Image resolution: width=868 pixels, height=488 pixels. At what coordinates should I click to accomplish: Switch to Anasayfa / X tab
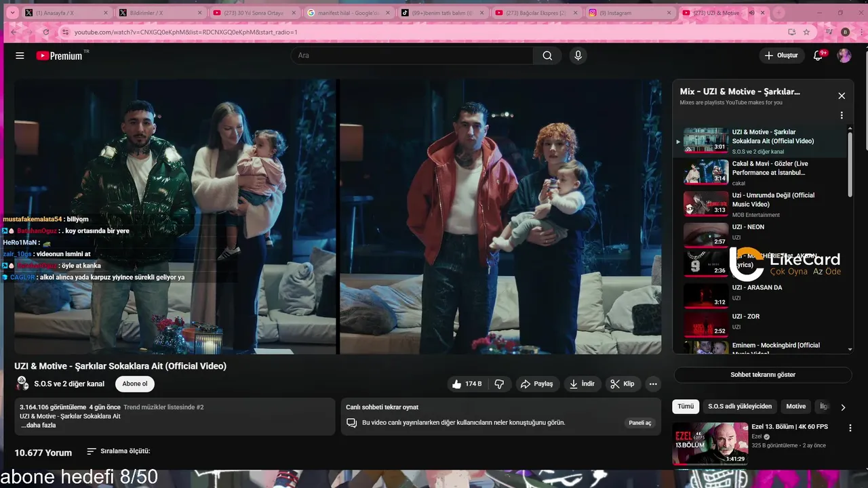[x=66, y=13]
